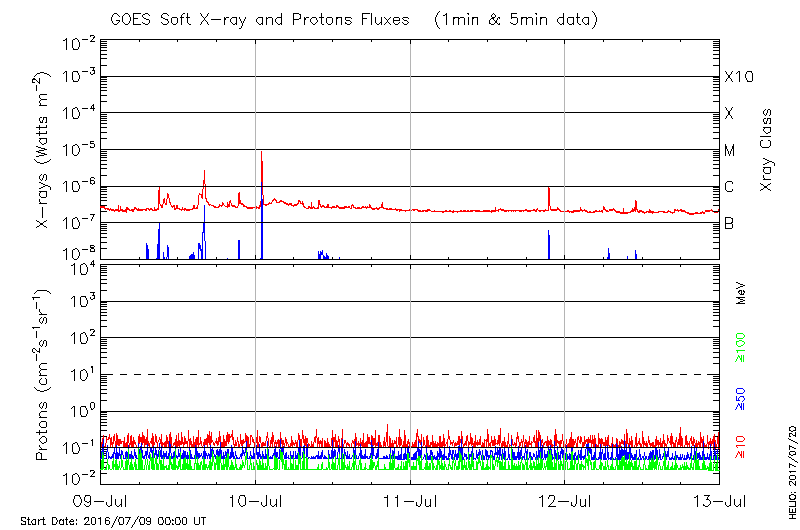800x530 pixels.
Task: Select the blue ≥50 MeV legend label
Action: click(x=741, y=397)
